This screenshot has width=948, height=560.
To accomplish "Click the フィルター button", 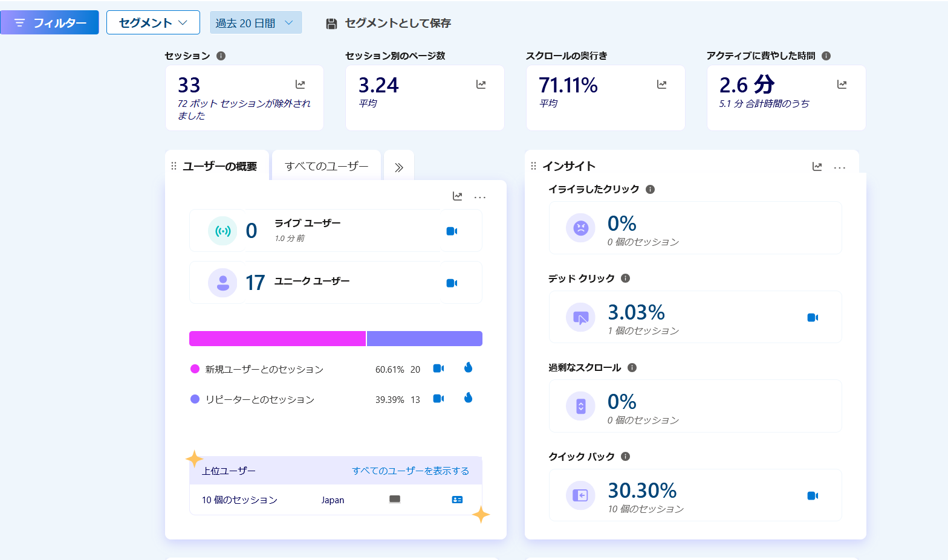I will (x=50, y=23).
